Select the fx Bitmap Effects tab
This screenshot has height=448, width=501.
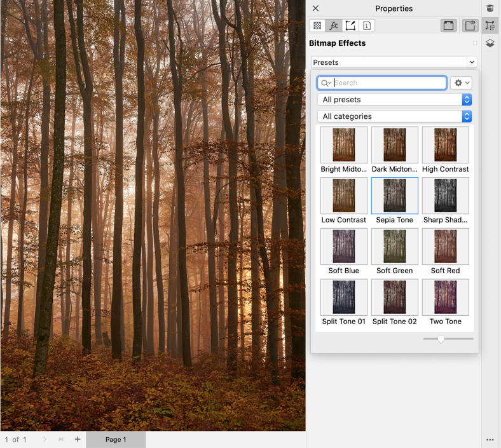pyautogui.click(x=334, y=25)
